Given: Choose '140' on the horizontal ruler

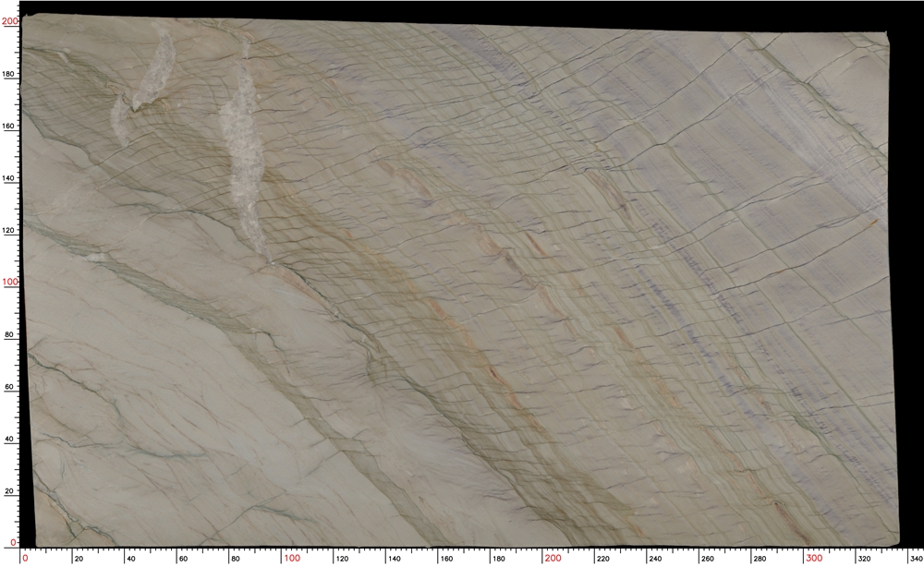Looking at the screenshot, I should click(393, 559).
